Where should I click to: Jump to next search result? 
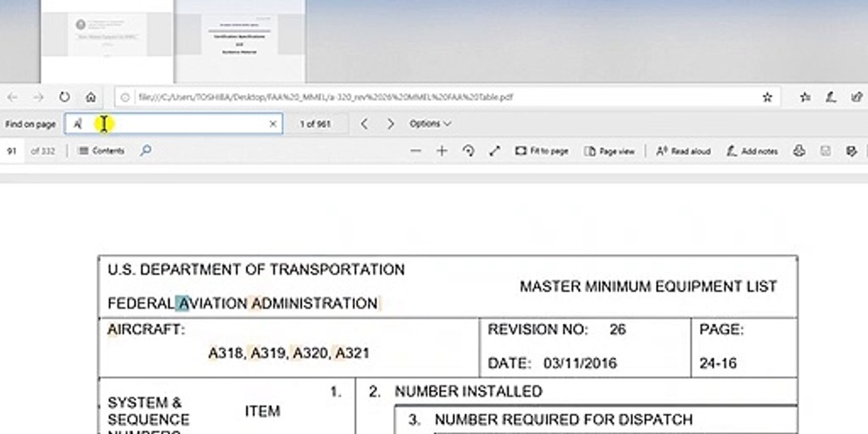(x=391, y=124)
